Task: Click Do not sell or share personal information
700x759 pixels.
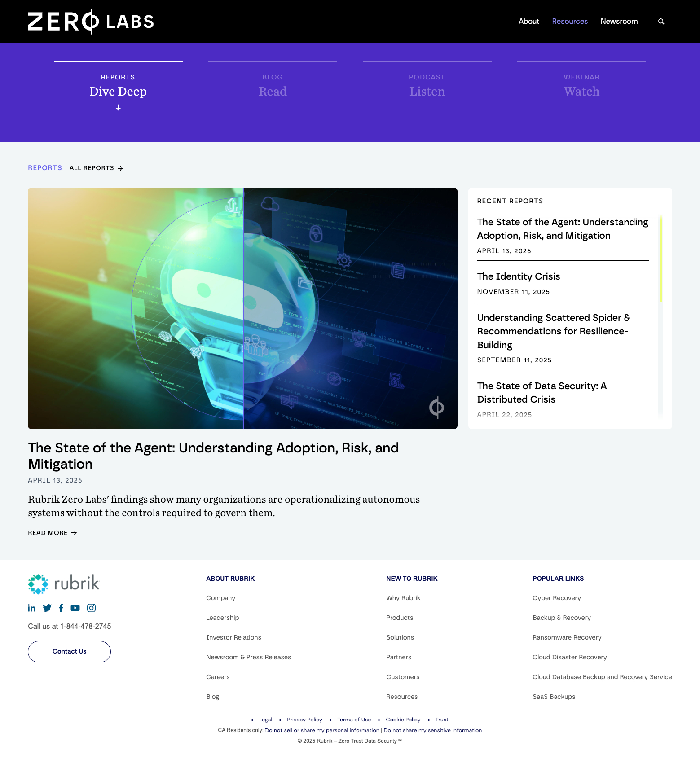Action: pyautogui.click(x=322, y=730)
